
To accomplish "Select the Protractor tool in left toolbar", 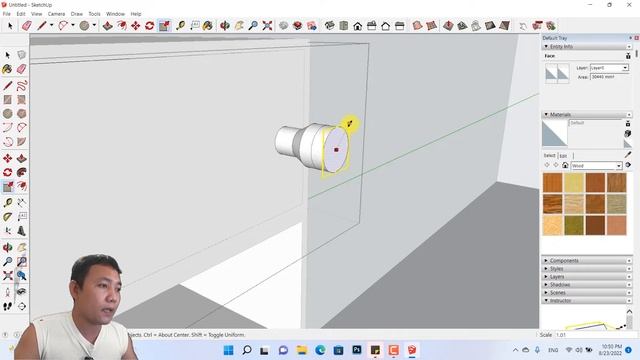I will [7, 216].
